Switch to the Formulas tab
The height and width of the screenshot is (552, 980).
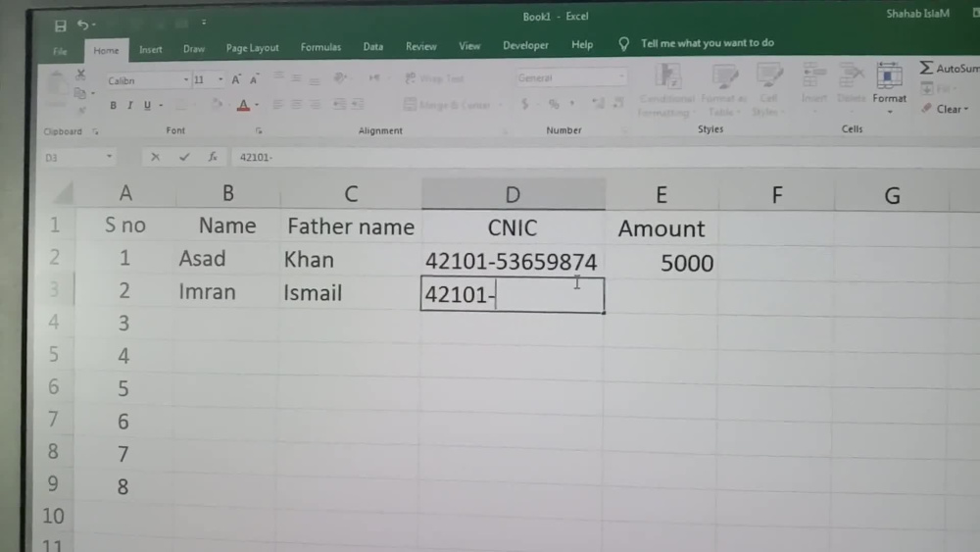[320, 47]
